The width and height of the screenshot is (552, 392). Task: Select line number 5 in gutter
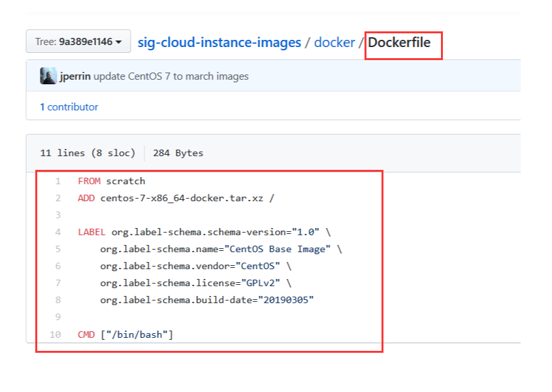[x=58, y=249]
